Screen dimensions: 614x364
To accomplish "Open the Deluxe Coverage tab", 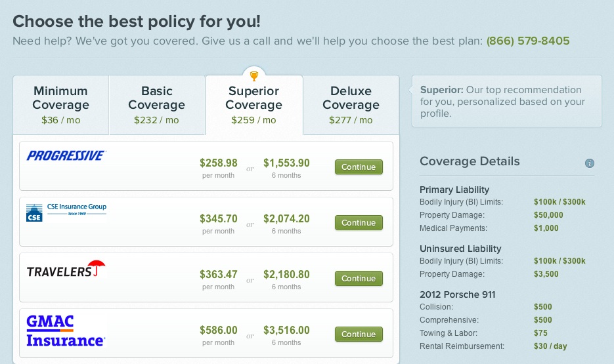I will tap(351, 105).
